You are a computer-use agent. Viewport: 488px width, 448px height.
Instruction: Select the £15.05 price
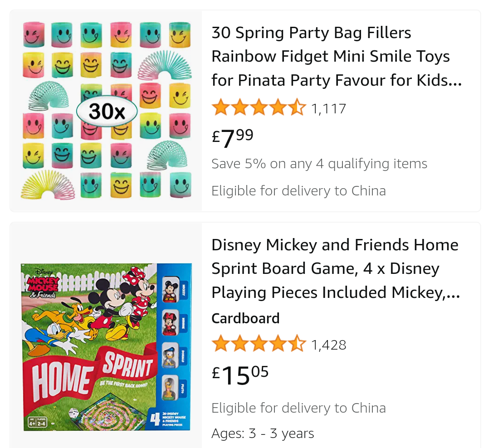tap(240, 375)
